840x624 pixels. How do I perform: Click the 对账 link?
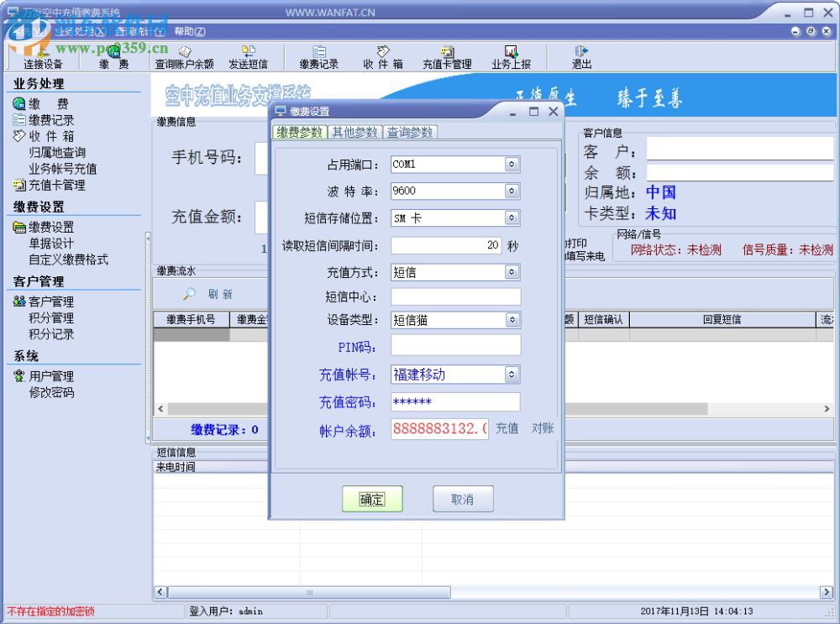543,428
